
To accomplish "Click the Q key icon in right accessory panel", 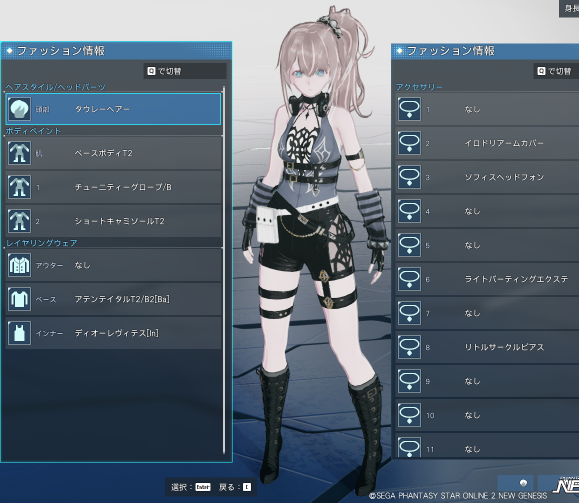I will (541, 71).
